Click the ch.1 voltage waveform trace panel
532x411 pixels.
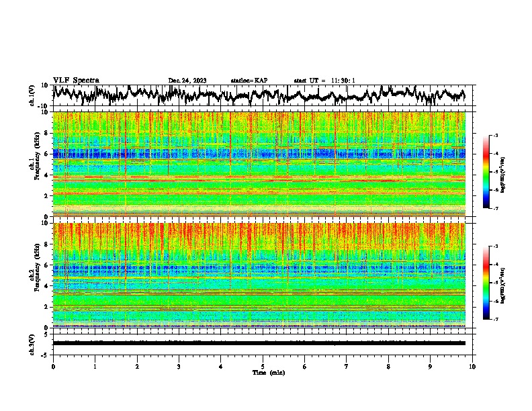coord(264,95)
